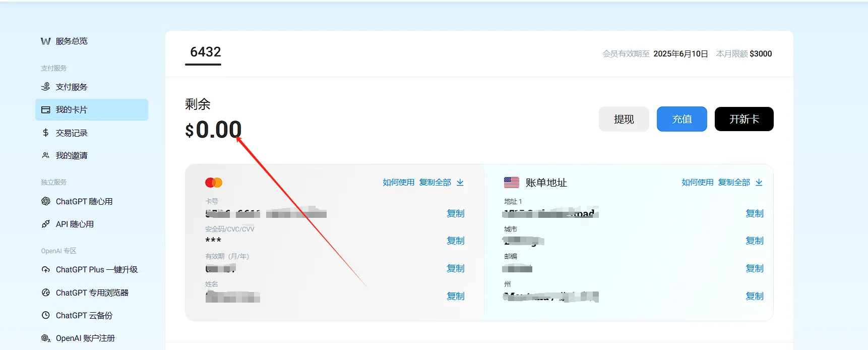Click the 支付服务 hand-coin icon
Viewport: 868px width, 350px height.
(x=46, y=87)
